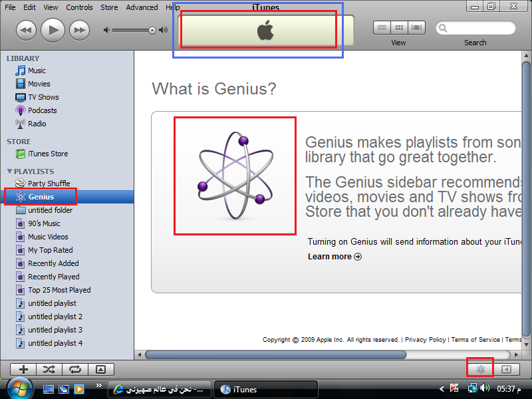Select untitled playlist 3
This screenshot has width=532, height=399.
49,330
